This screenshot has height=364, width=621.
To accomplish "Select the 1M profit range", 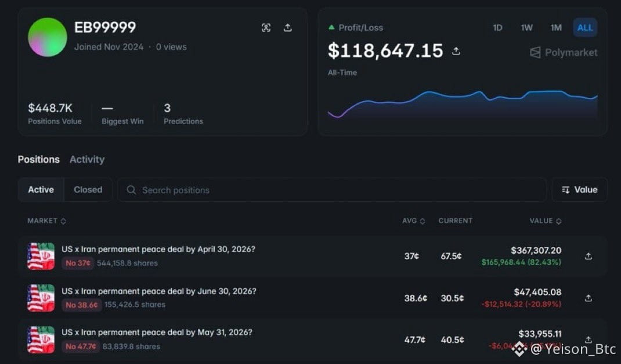I will 556,28.
